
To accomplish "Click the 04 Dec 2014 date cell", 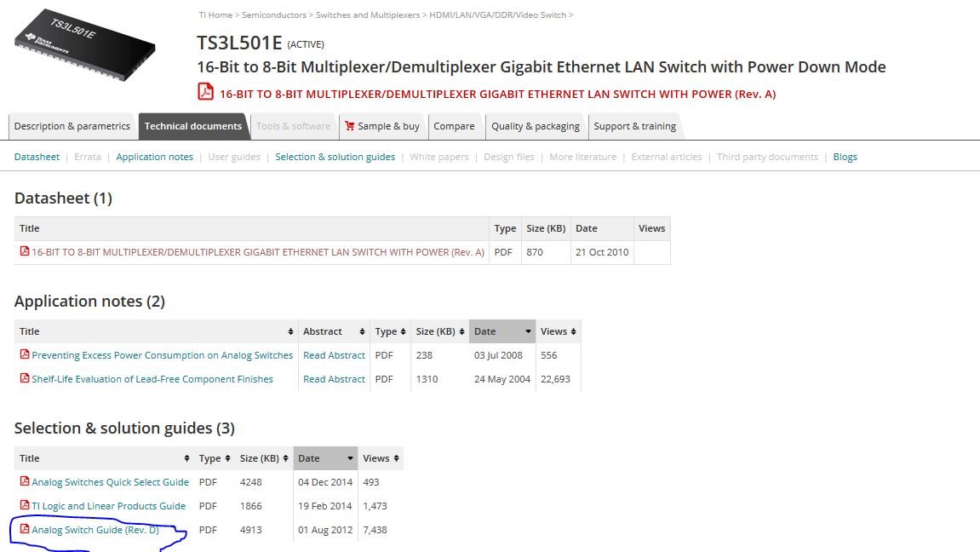I will [325, 482].
